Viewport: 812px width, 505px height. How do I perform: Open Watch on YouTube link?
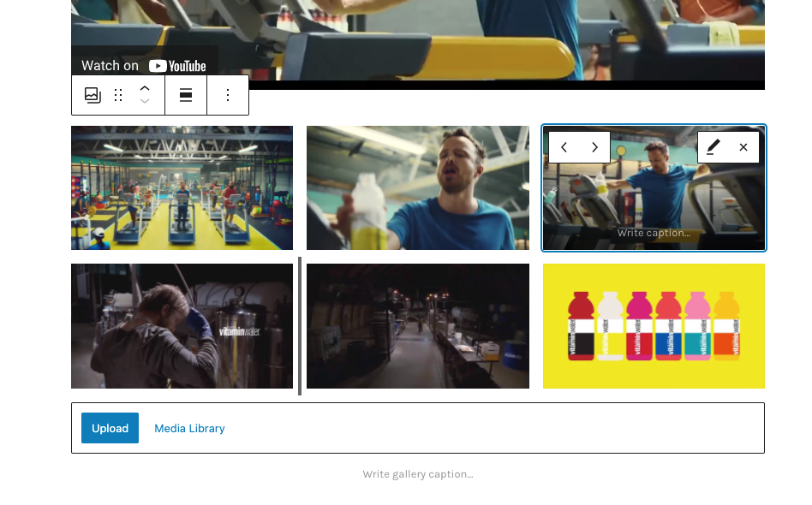144,66
